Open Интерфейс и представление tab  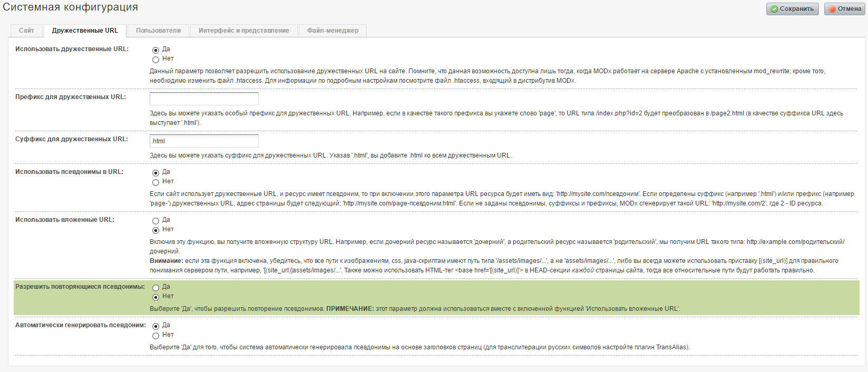pyautogui.click(x=243, y=31)
